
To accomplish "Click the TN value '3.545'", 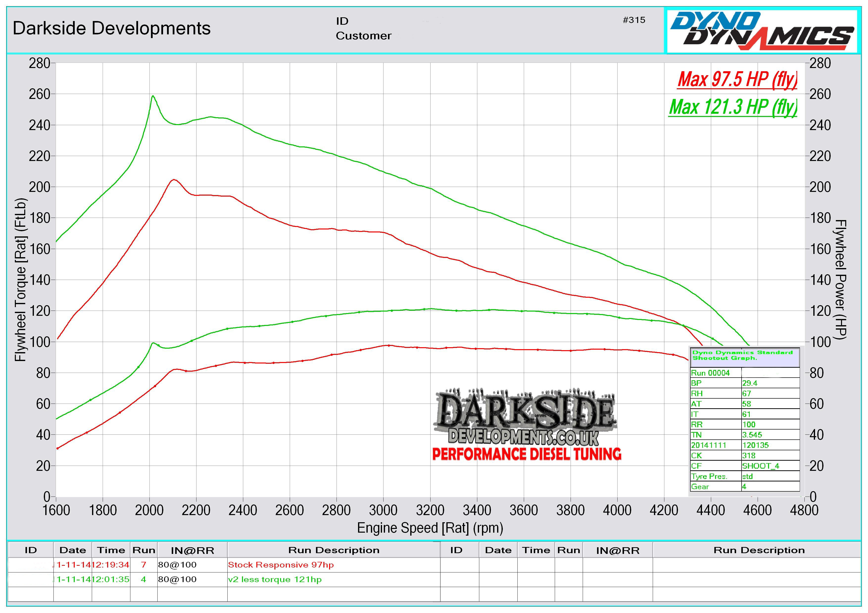I will tap(752, 435).
